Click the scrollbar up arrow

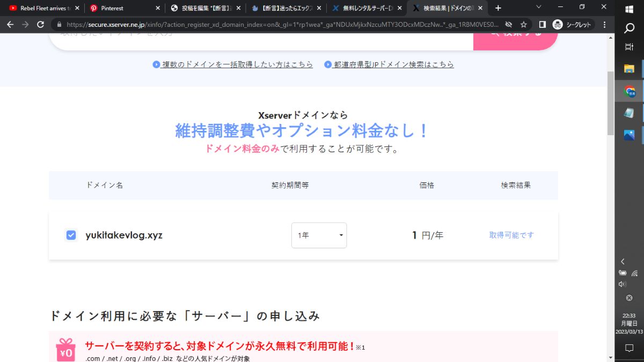point(610,37)
